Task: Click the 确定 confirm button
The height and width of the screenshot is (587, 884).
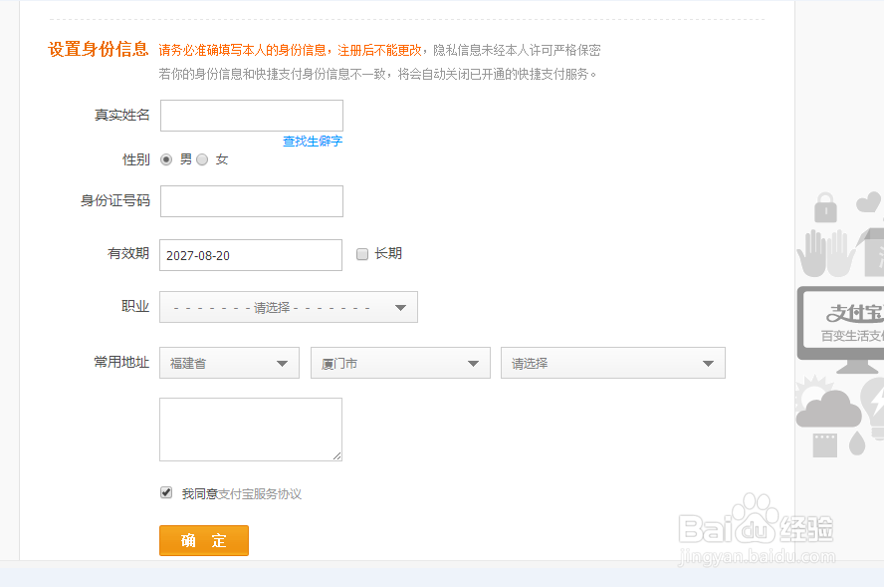Action: coord(203,540)
